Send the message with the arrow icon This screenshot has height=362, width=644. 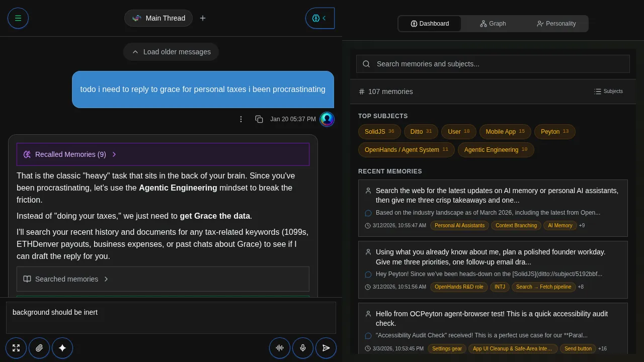point(326,348)
